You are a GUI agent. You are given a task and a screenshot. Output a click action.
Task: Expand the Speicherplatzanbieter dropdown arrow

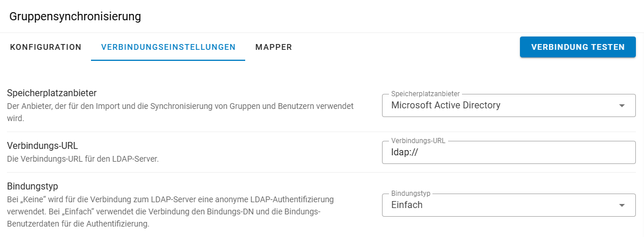click(x=621, y=105)
